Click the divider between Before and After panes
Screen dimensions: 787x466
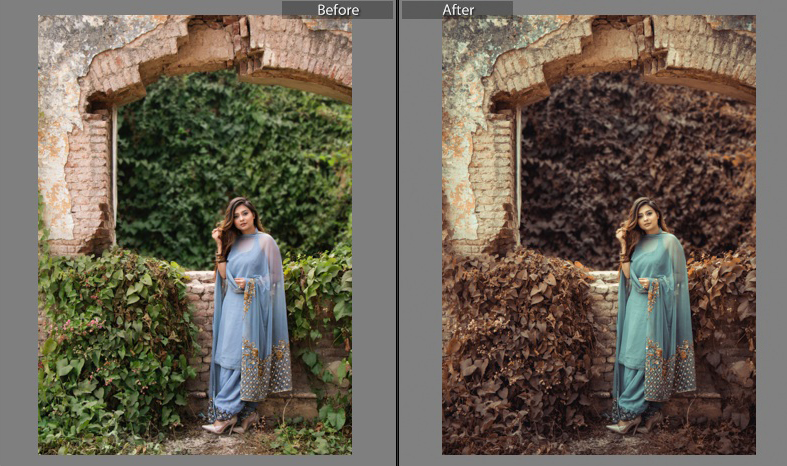398,233
